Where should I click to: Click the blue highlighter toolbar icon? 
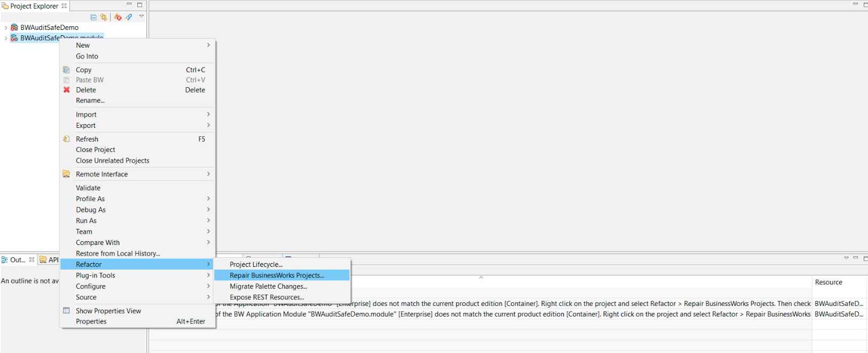[x=129, y=17]
